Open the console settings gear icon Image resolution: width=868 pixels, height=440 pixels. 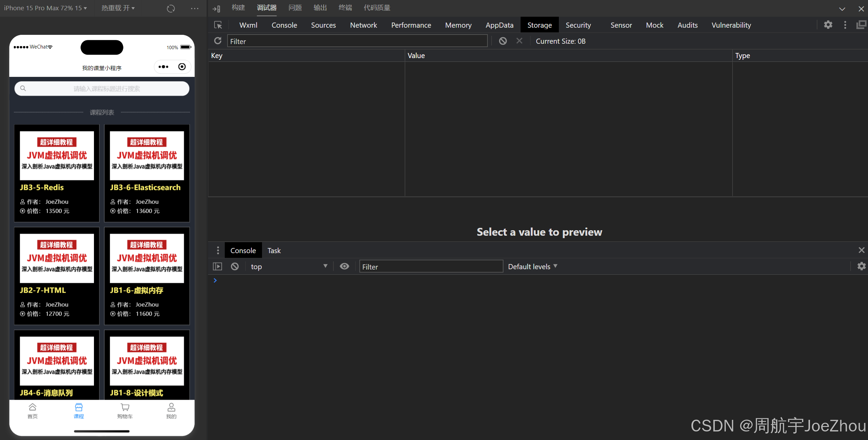[x=861, y=266]
